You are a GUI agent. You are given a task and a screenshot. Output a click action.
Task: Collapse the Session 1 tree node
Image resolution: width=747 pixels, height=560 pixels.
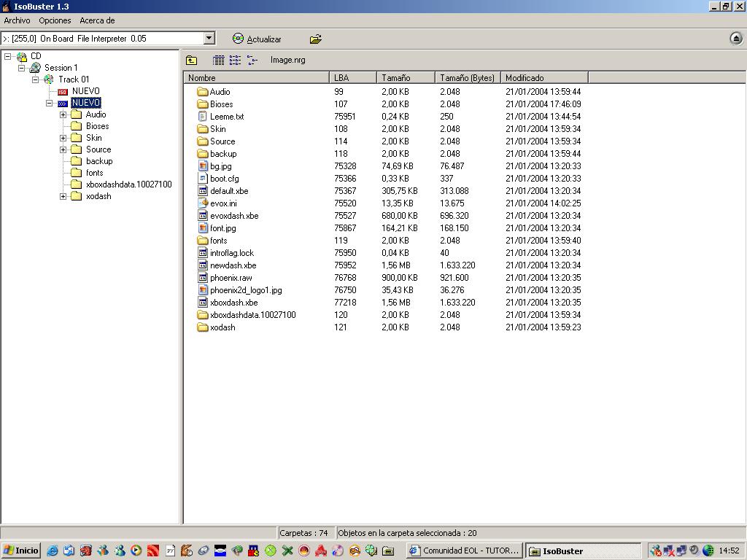pos(22,68)
